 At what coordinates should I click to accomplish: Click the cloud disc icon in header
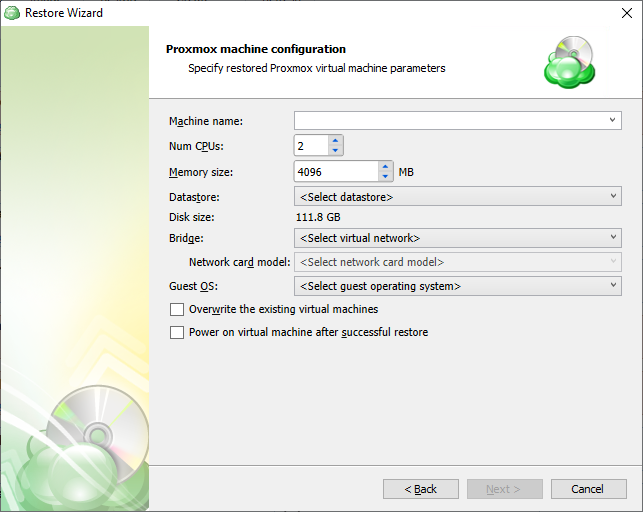click(x=570, y=62)
